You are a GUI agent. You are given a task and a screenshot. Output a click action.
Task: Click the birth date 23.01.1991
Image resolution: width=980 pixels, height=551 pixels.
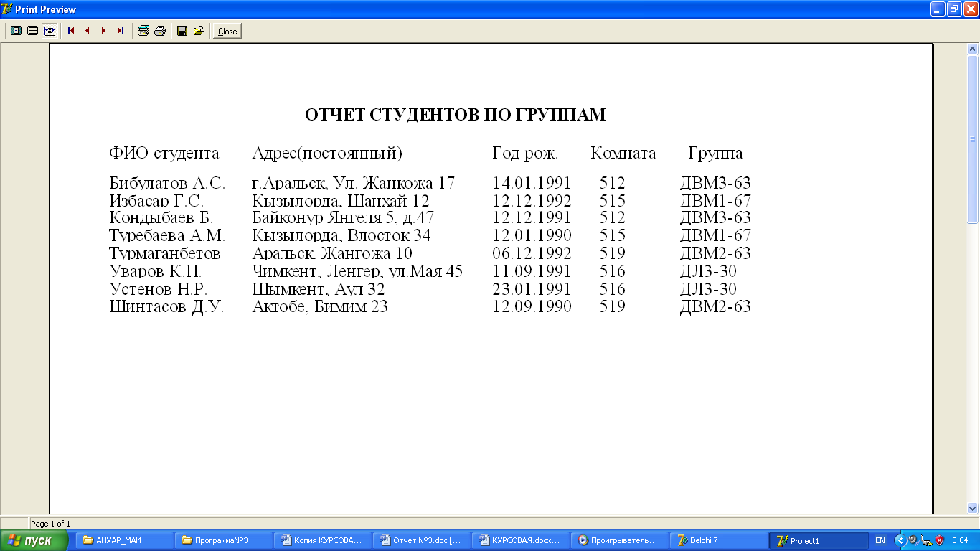(532, 290)
